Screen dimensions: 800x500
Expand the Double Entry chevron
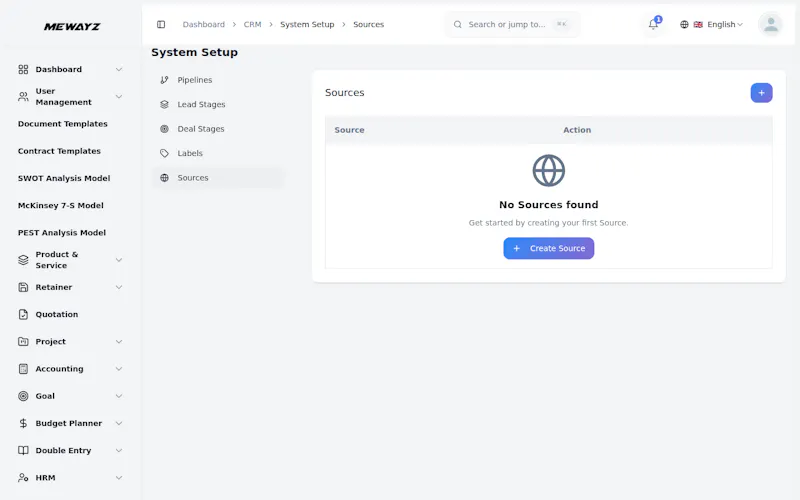click(119, 451)
